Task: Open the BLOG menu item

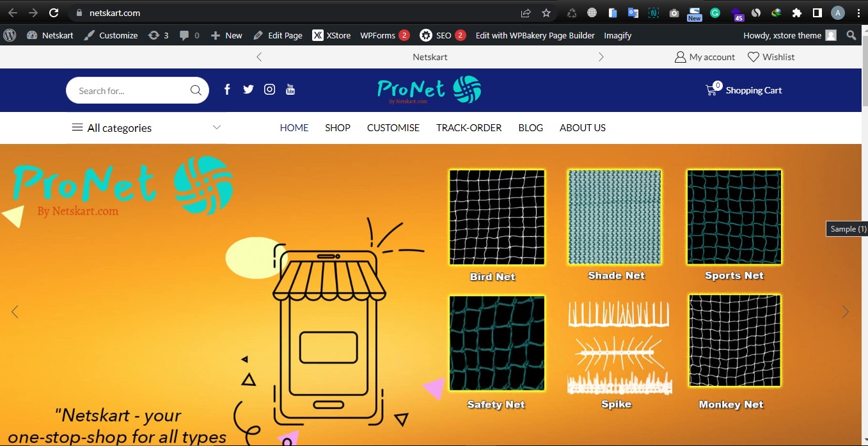Action: pyautogui.click(x=531, y=128)
